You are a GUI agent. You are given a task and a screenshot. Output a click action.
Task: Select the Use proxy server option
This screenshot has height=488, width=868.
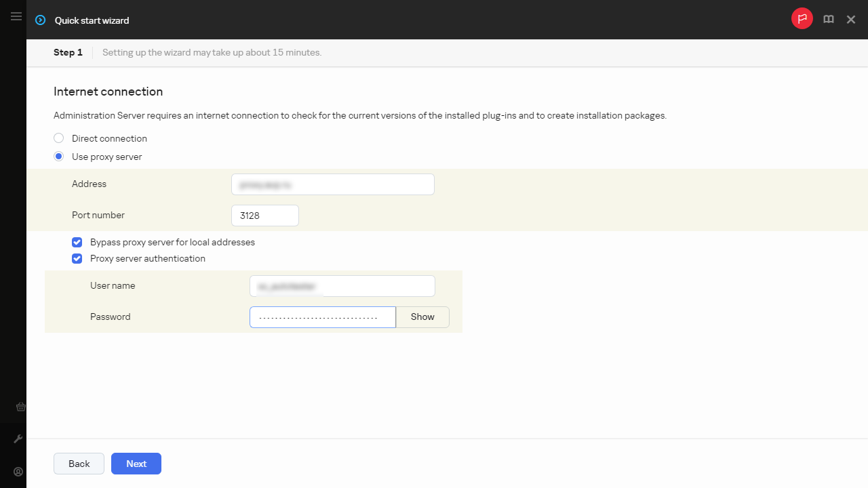(x=59, y=157)
